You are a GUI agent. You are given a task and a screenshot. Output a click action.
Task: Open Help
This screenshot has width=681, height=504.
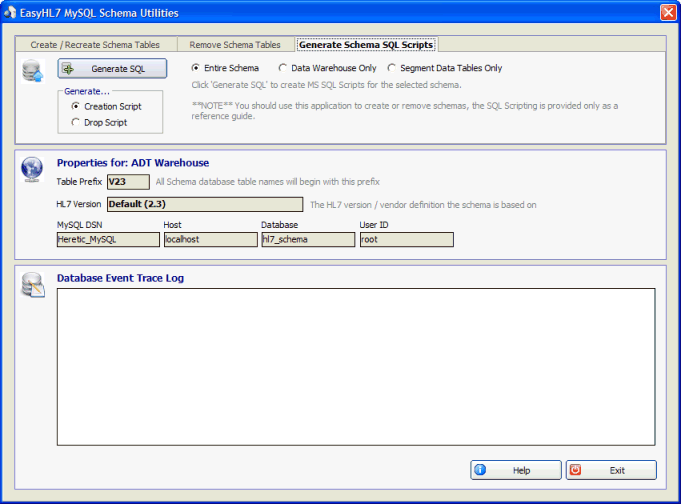[516, 470]
